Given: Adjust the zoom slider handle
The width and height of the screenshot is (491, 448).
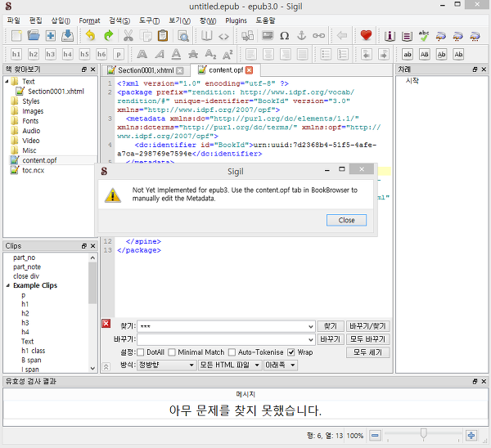Looking at the screenshot, I should 423,434.
